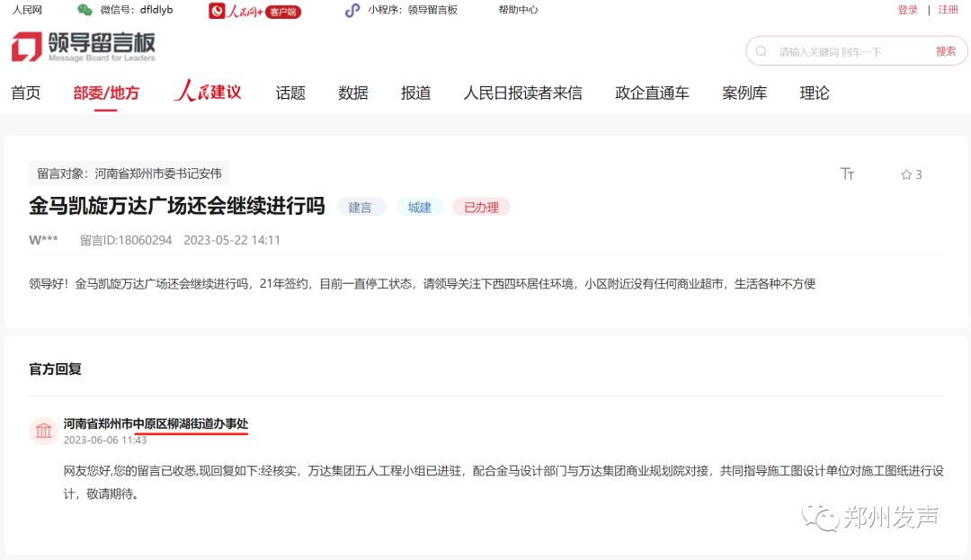
Task: Go to 首页 home tab
Action: point(25,93)
